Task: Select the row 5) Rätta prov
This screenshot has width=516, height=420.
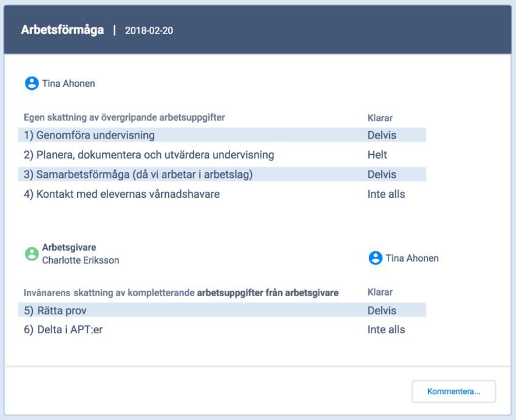Action: (x=222, y=310)
